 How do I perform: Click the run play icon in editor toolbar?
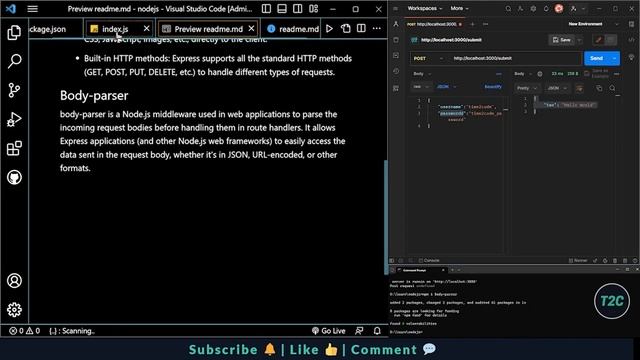pos(329,29)
